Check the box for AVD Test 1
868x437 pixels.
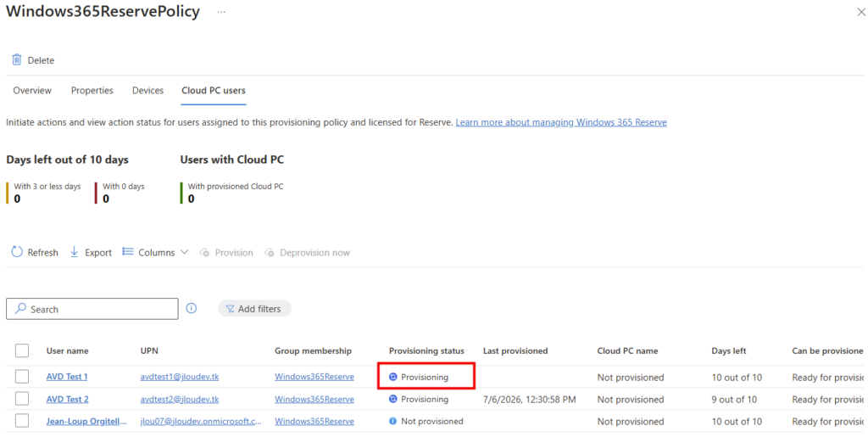[22, 377]
